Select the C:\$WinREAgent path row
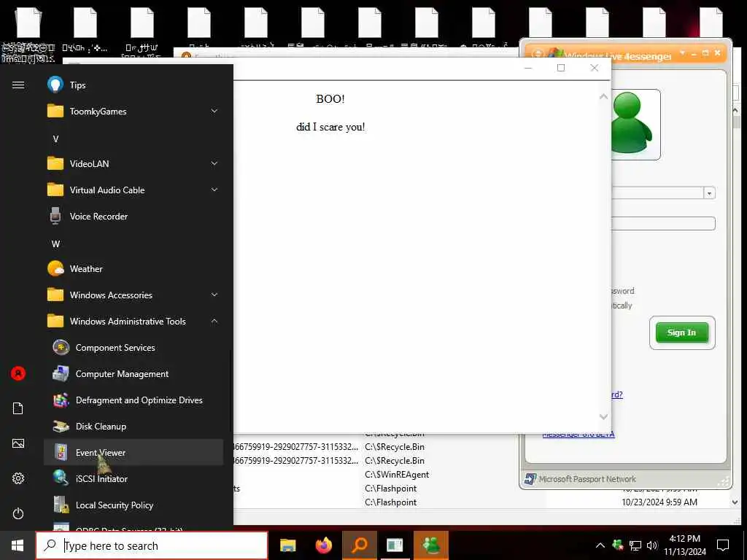 pyautogui.click(x=397, y=474)
